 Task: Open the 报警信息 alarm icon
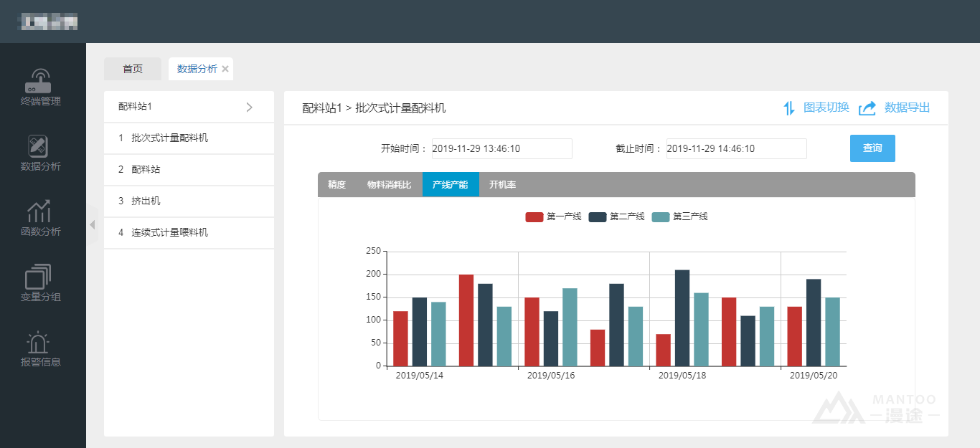tap(38, 342)
